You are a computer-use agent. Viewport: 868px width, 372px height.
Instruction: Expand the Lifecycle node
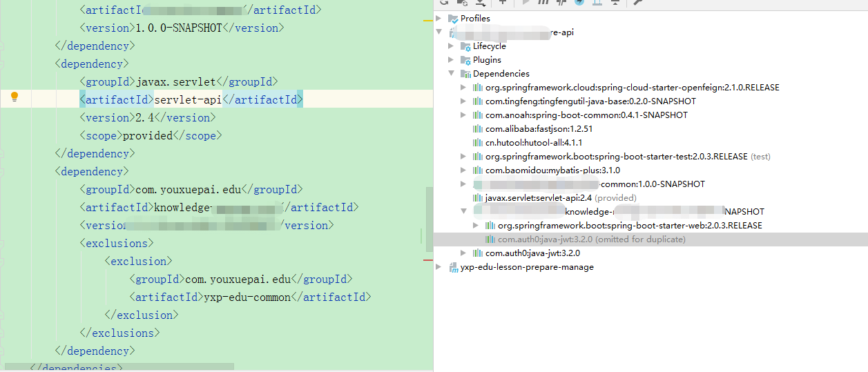(452, 46)
